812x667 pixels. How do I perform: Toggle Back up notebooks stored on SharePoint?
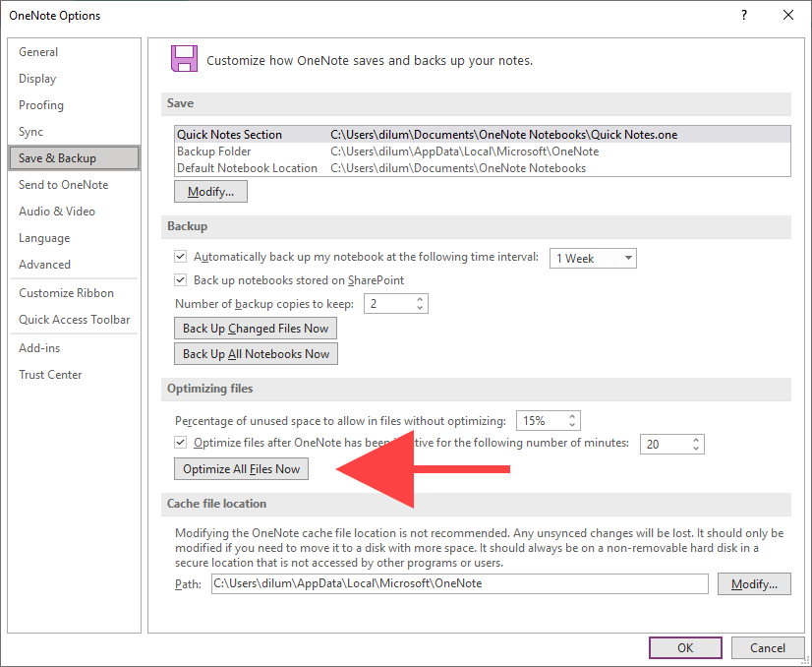180,279
